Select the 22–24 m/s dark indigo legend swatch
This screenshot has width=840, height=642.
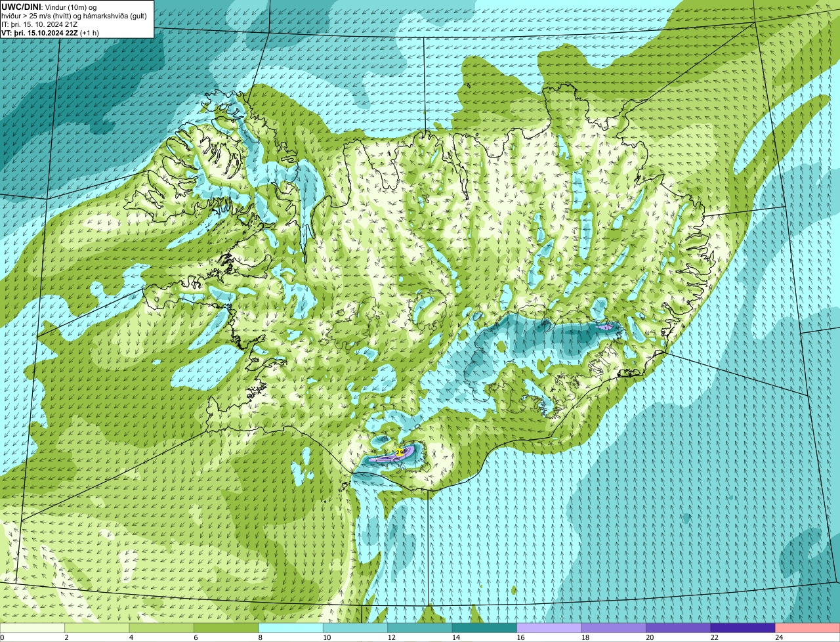click(744, 628)
